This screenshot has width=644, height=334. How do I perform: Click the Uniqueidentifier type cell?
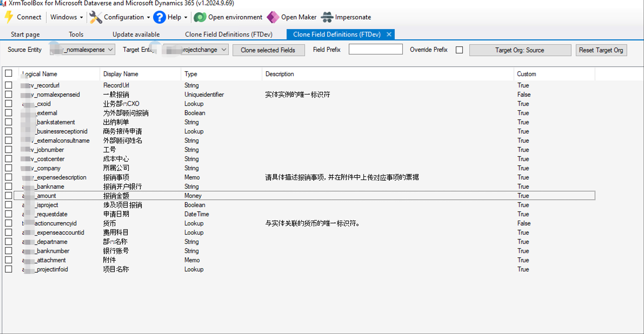pyautogui.click(x=204, y=94)
